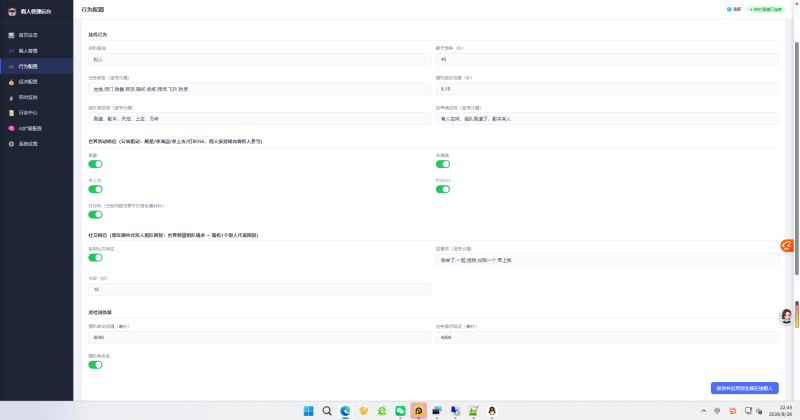This screenshot has height=420, width=800.
Task: Click the interval field showing 8000
Action: coord(260,338)
